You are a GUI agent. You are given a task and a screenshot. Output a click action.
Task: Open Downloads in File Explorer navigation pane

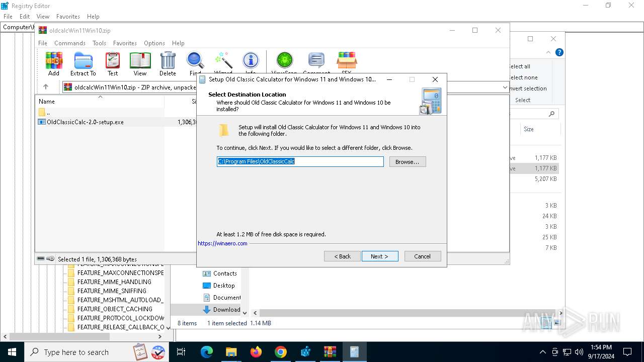(x=226, y=310)
